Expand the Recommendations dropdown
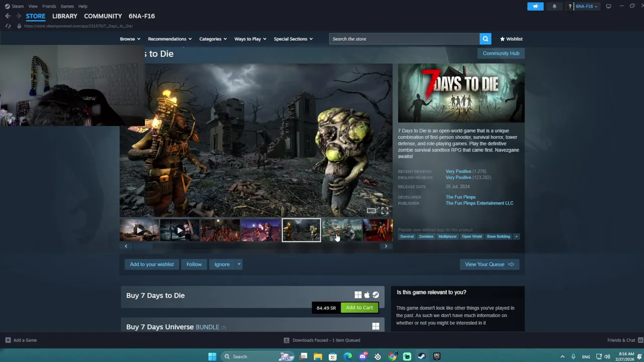This screenshot has width=644, height=362. coord(170,39)
